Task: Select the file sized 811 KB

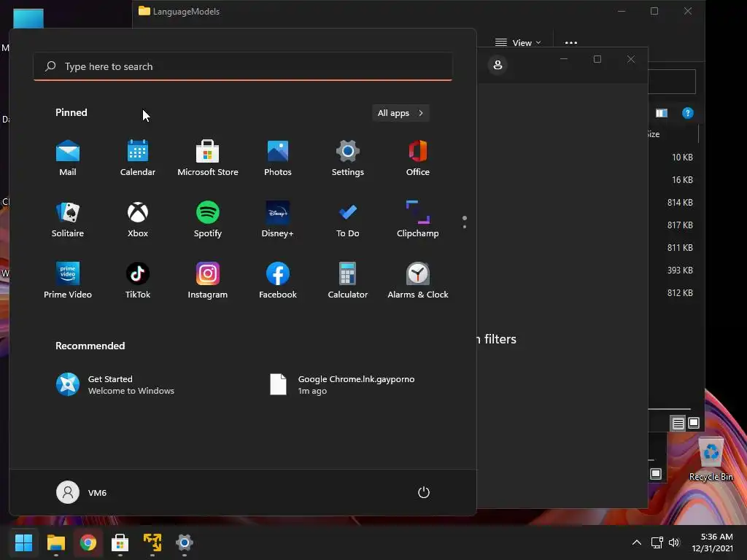Action: pyautogui.click(x=680, y=248)
